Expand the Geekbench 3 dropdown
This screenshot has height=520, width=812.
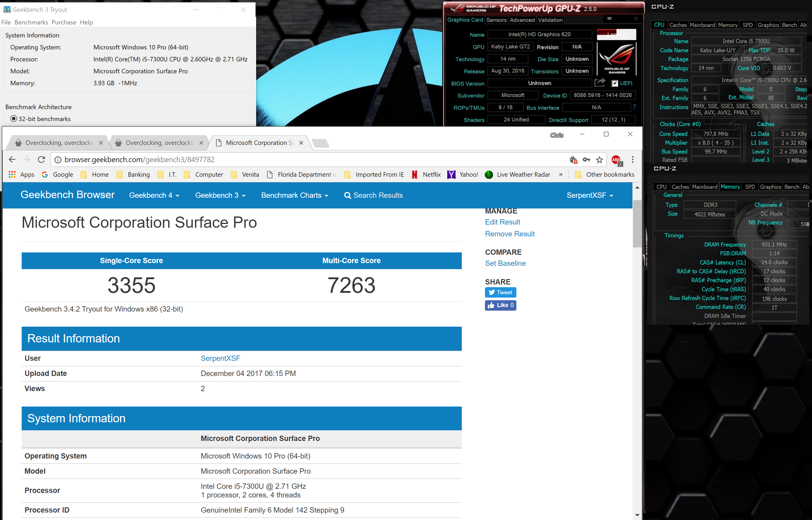[x=220, y=195]
